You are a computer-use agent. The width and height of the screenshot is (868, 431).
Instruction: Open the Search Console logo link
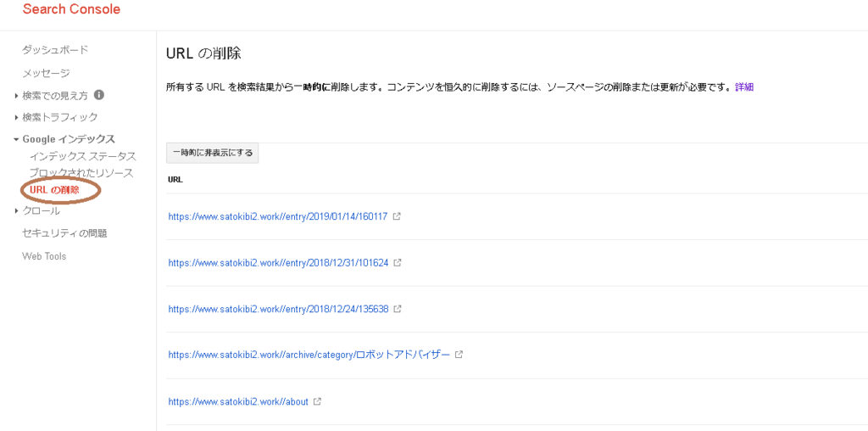click(x=71, y=9)
